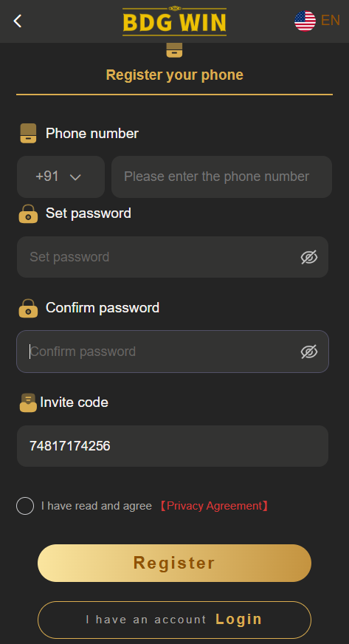
Task: Click the phone icon beside Phone number label
Action: (28, 134)
